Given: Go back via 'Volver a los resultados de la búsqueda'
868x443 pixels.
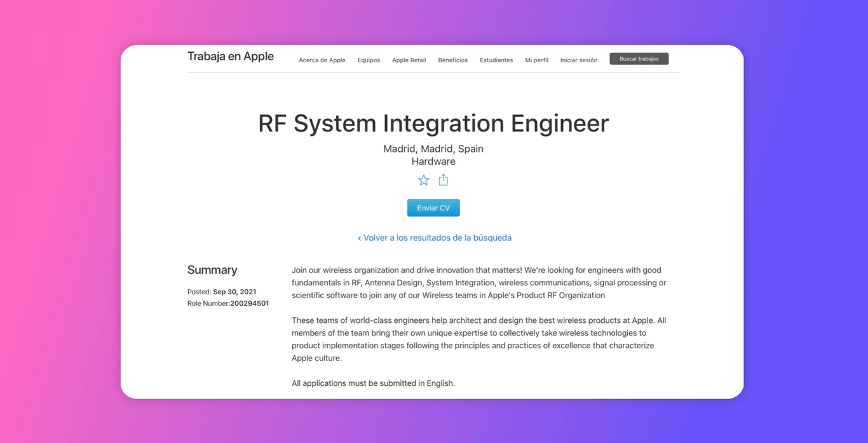Looking at the screenshot, I should (435, 237).
